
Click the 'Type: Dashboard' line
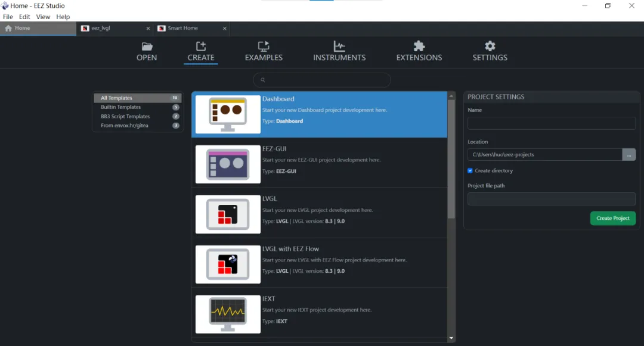(283, 121)
